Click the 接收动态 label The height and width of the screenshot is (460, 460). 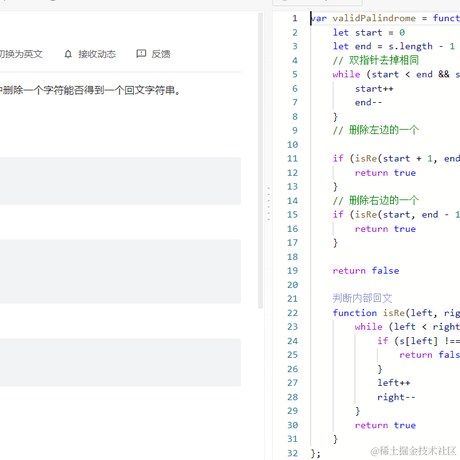(x=97, y=54)
